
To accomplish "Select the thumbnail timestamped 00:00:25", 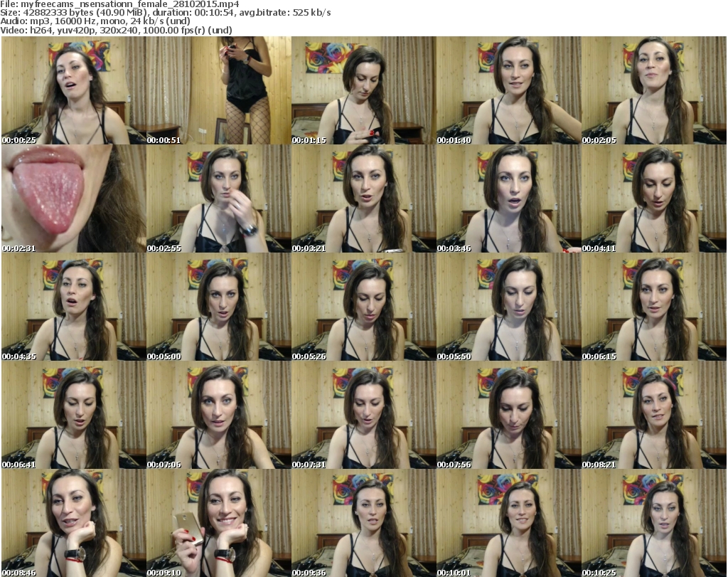I will pos(74,90).
